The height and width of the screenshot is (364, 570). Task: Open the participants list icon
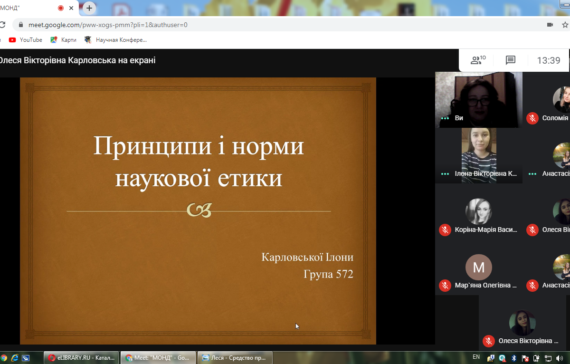(478, 60)
